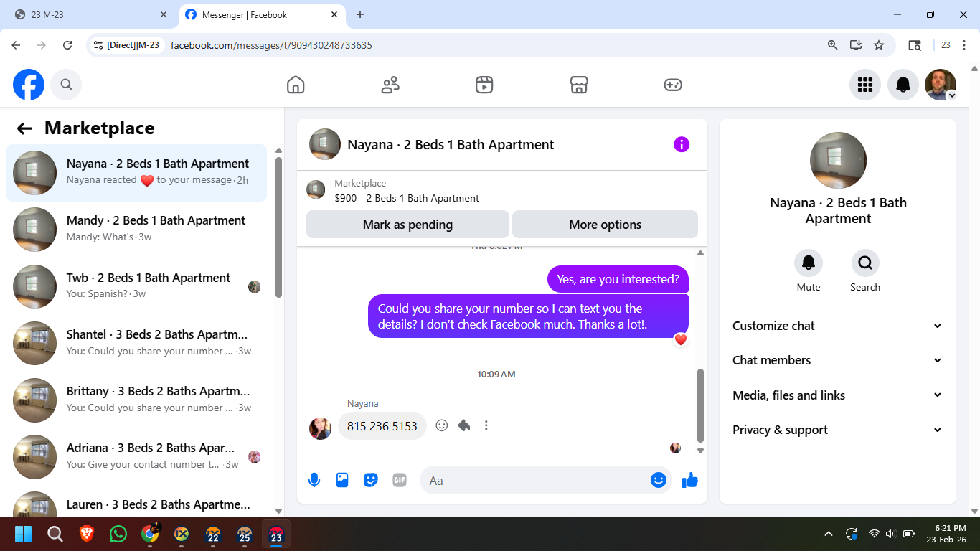Open Marketplace store icon in navigation
This screenshot has width=980, height=551.
click(x=579, y=85)
